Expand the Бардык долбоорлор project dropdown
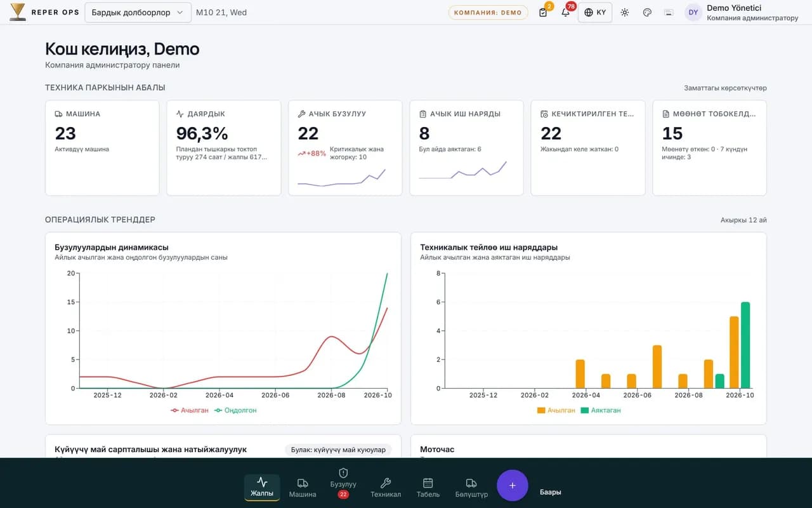 click(138, 12)
